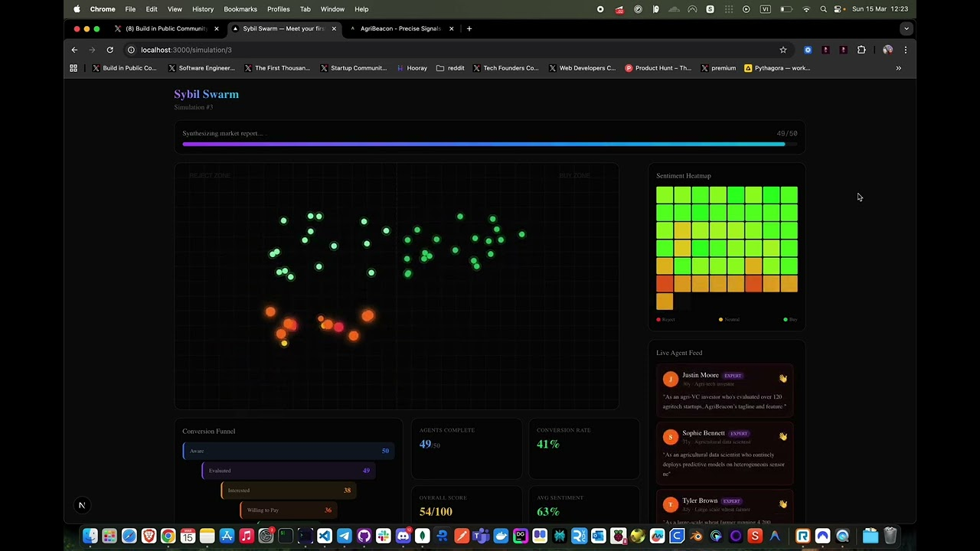
Task: Open Justin Moore's agent feed card
Action: click(x=727, y=390)
